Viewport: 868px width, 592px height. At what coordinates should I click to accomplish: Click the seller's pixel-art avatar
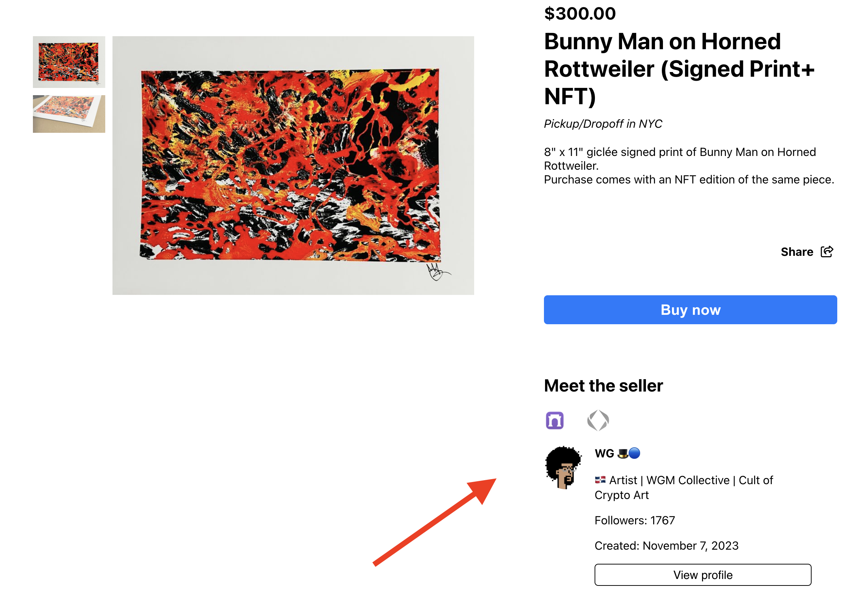[x=563, y=467]
